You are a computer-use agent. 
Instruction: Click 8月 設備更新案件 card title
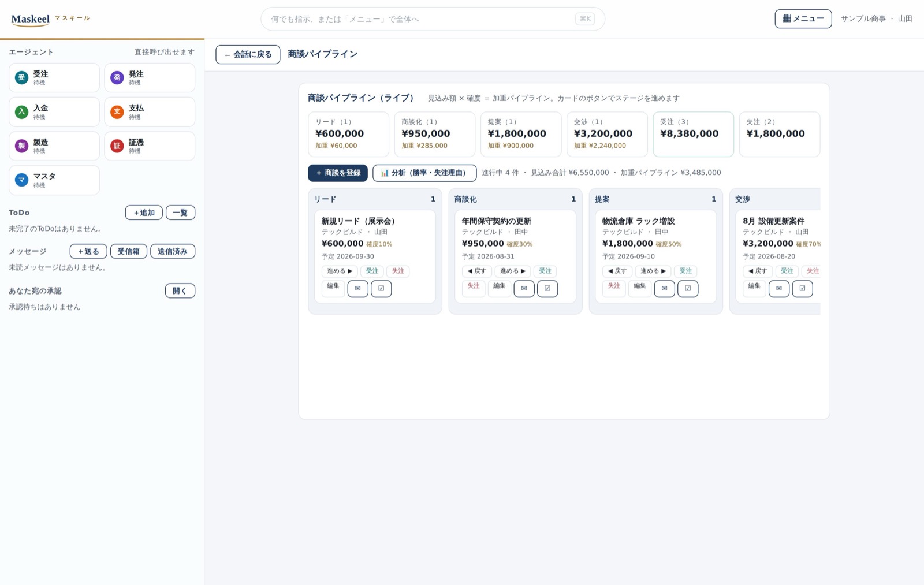coord(773,221)
